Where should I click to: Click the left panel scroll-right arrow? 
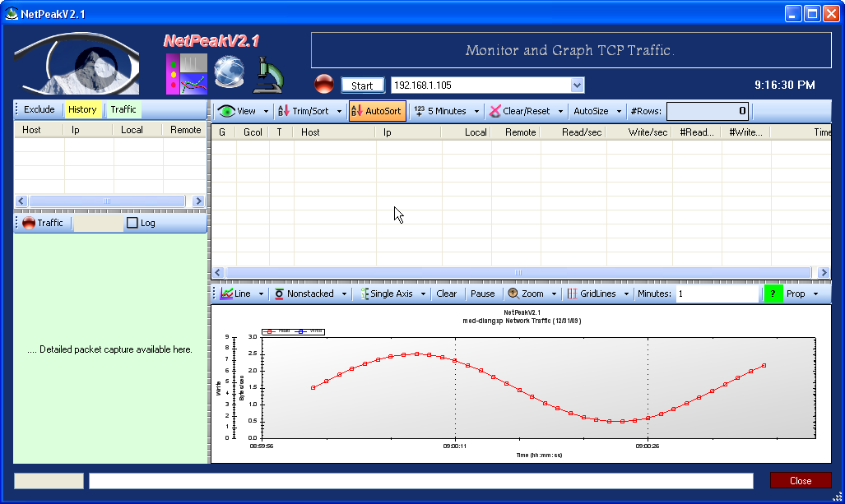click(x=198, y=201)
